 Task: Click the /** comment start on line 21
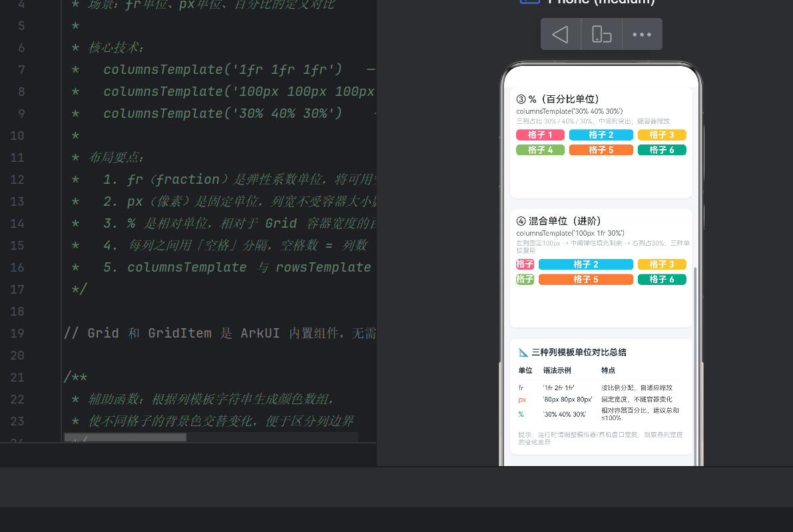tap(75, 378)
